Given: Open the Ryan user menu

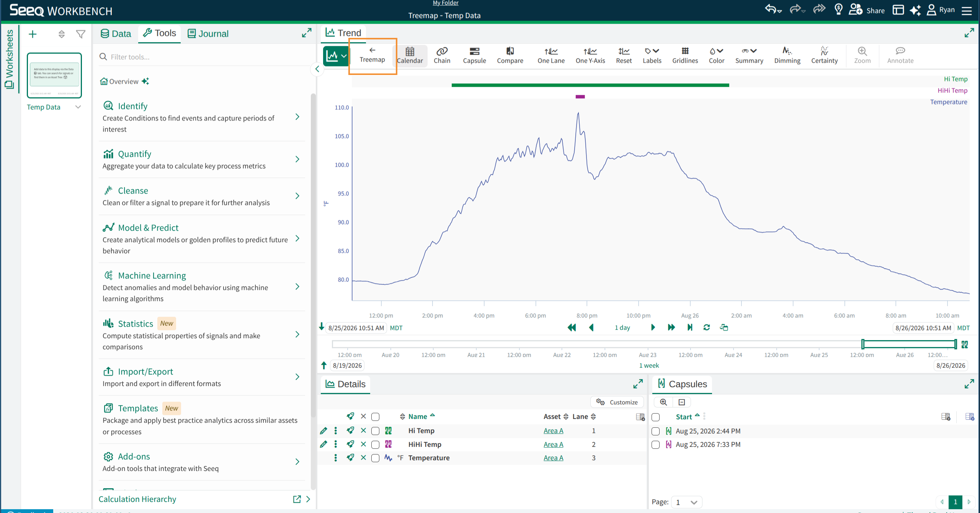Looking at the screenshot, I should pos(941,10).
